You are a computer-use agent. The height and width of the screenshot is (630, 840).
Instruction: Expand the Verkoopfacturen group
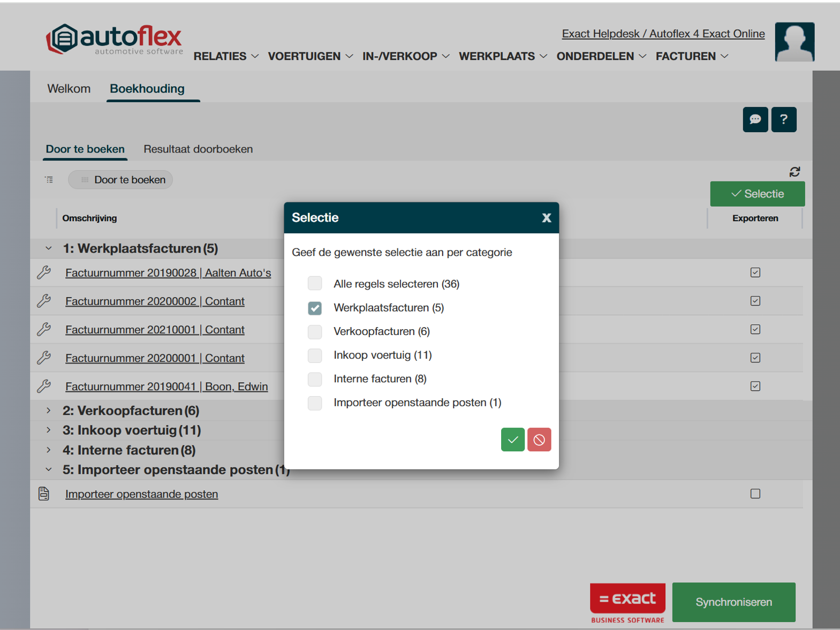click(x=49, y=411)
